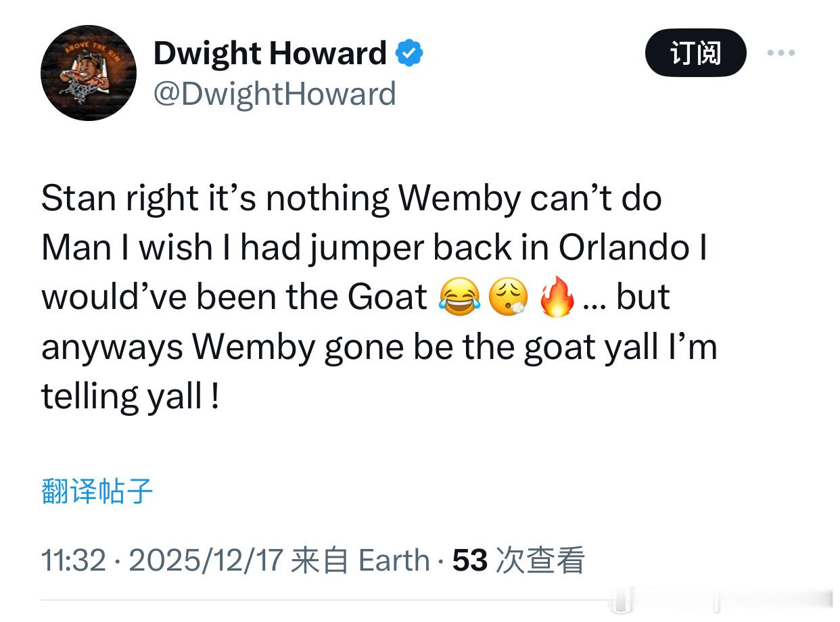
Task: Open the three-dot more options menu
Action: pos(781,53)
